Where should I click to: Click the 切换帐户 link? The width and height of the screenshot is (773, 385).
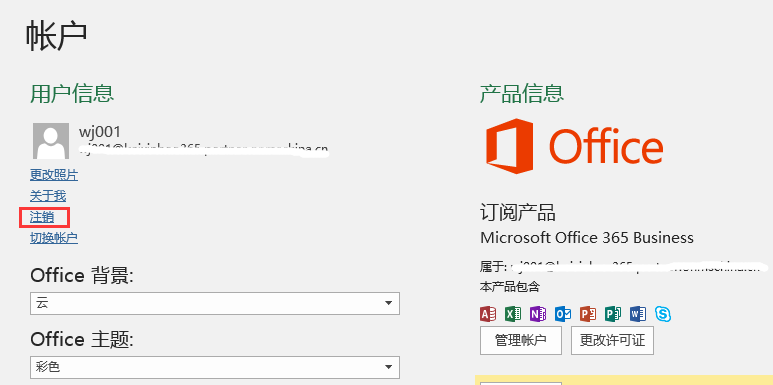tap(54, 238)
